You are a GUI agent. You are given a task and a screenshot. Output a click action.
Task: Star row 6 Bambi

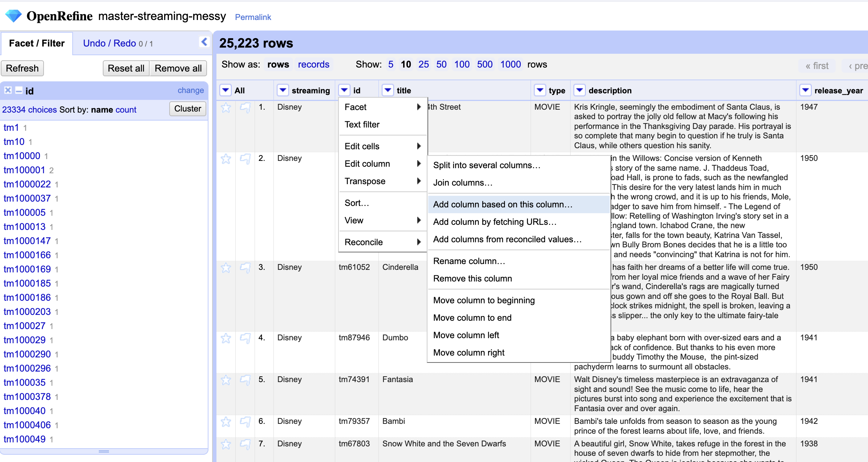tap(226, 422)
